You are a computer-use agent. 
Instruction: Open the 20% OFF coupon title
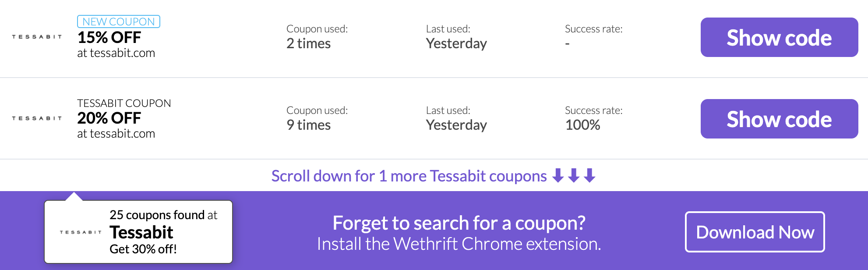[x=109, y=118]
